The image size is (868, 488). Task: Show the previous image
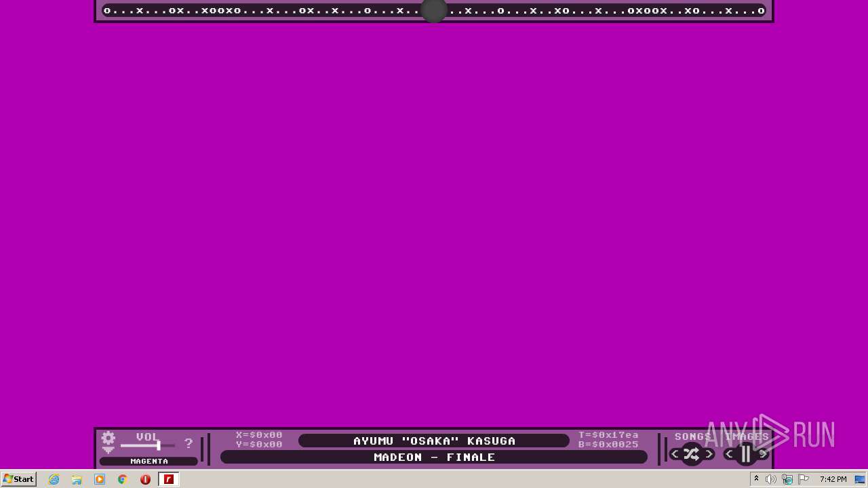729,454
